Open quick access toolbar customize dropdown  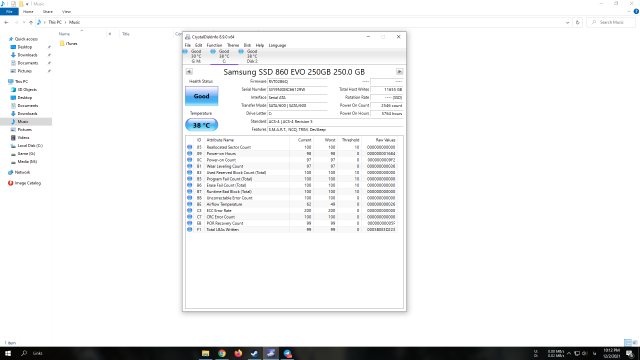27,4
